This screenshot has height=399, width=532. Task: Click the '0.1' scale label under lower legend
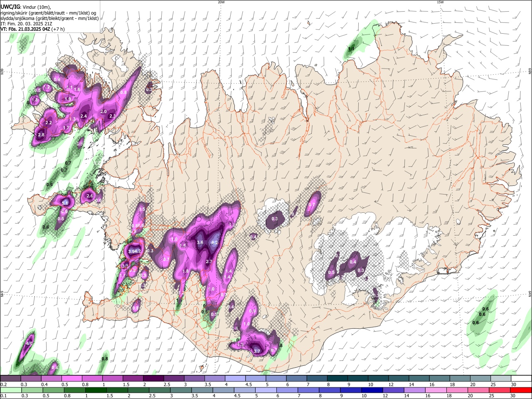pyautogui.click(x=3, y=396)
